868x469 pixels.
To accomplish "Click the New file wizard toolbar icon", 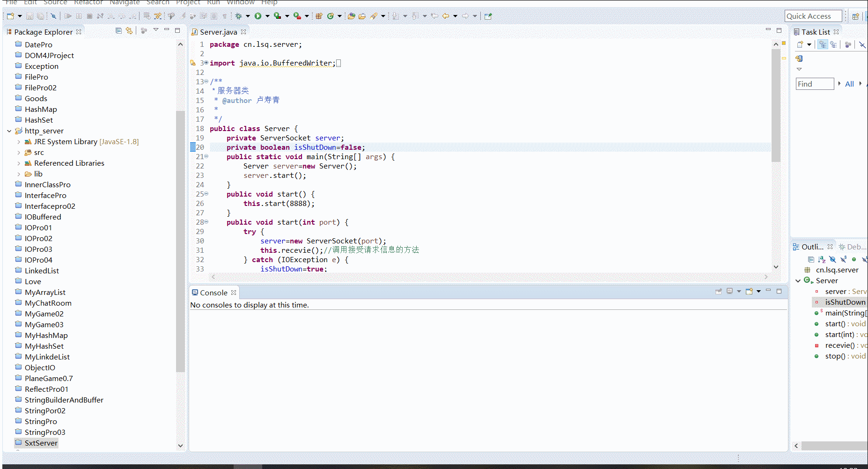I will tap(10, 16).
